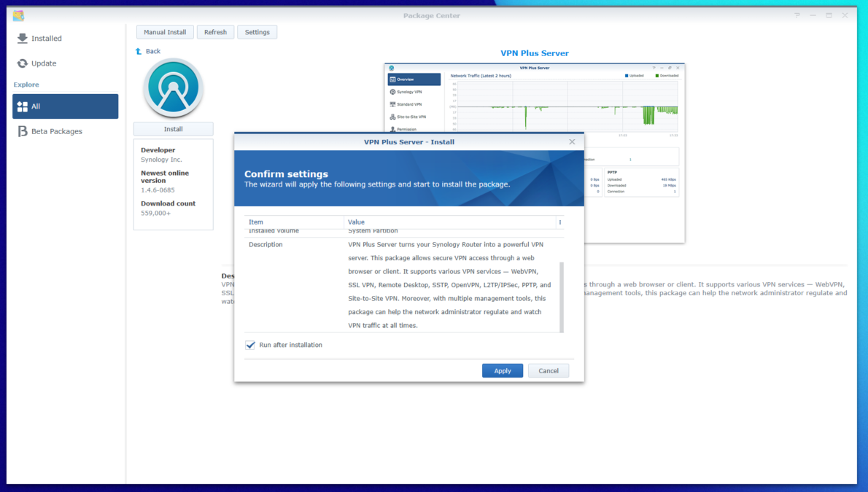Refresh the package list
The image size is (868, 492).
pos(215,32)
